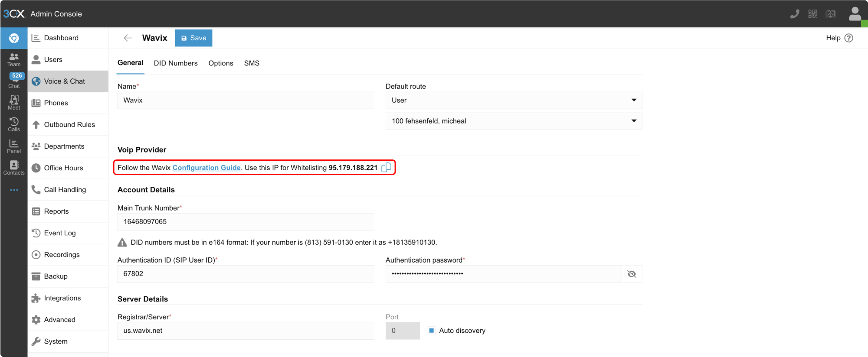Show the authentication password

click(632, 274)
